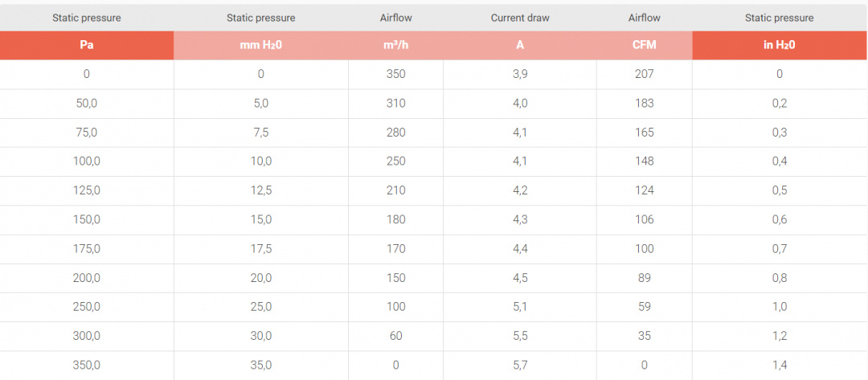868x380 pixels.
Task: Select the in H₂0 column header
Action: (x=779, y=45)
